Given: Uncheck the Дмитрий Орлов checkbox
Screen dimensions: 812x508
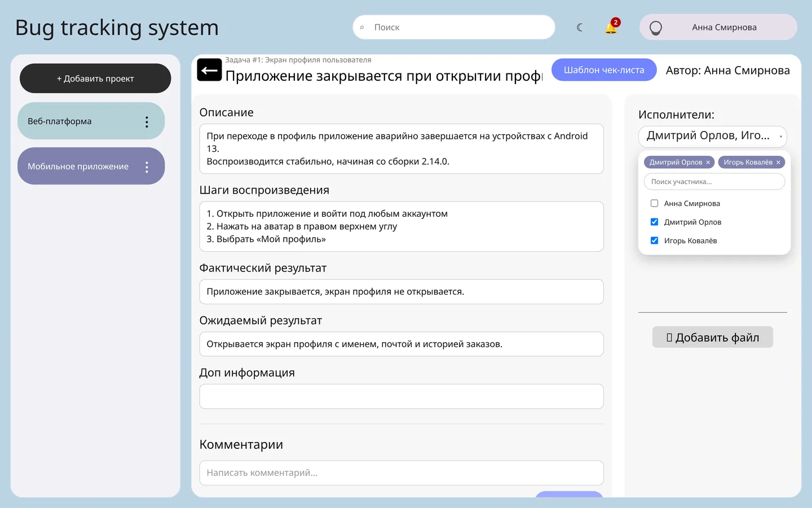Looking at the screenshot, I should coord(654,222).
